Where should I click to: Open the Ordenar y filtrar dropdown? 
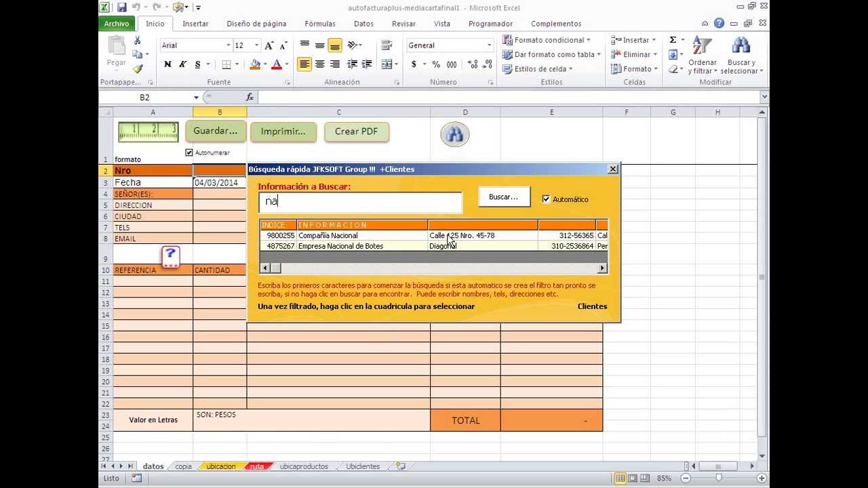point(702,55)
